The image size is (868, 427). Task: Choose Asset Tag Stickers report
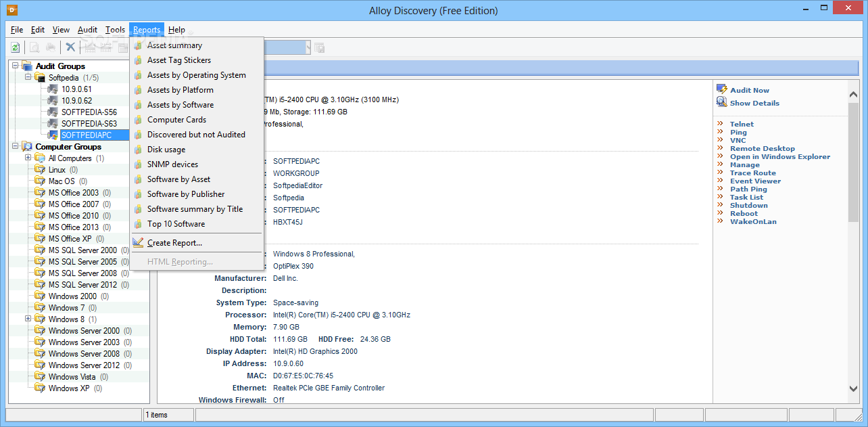coord(196,60)
